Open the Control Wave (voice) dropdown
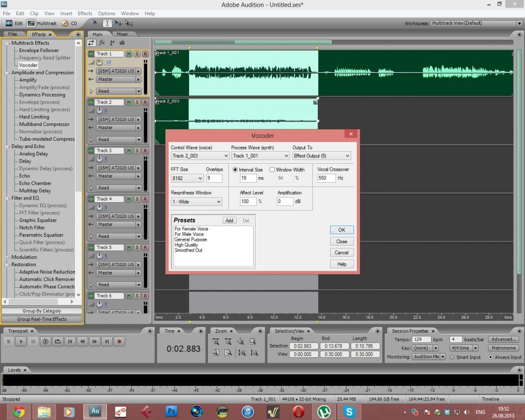 (x=200, y=156)
